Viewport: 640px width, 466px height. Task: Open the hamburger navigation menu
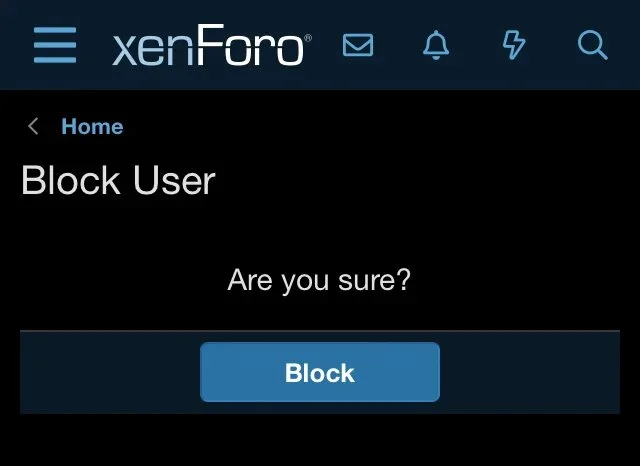tap(55, 45)
